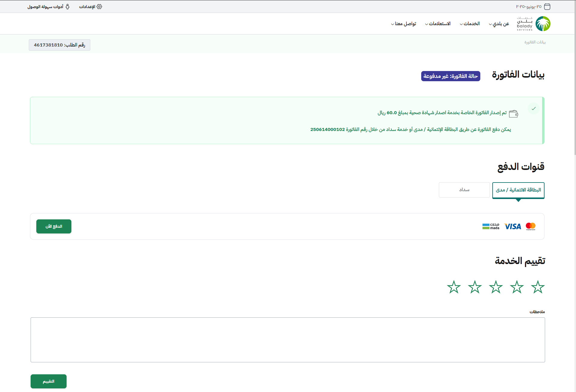The image size is (576, 392).
Task: Click the green checkmark circle icon
Action: (533, 108)
